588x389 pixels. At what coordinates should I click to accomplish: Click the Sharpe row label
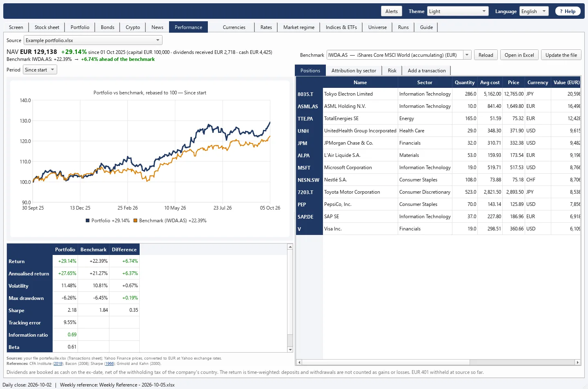click(30, 311)
